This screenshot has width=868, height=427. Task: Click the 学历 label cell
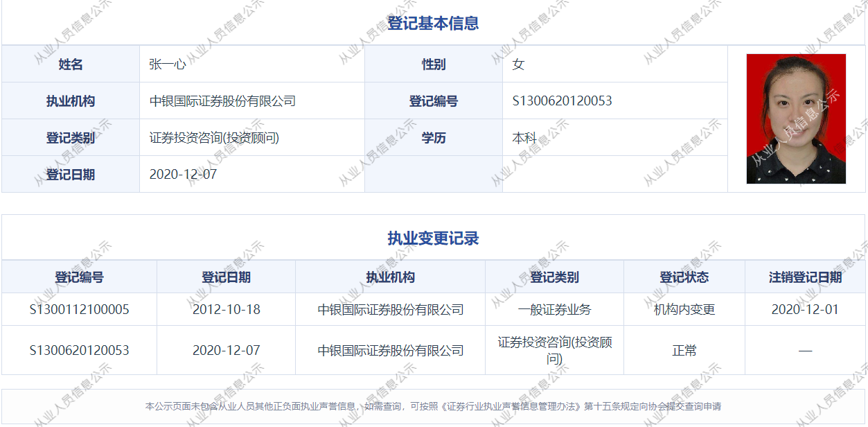[434, 138]
